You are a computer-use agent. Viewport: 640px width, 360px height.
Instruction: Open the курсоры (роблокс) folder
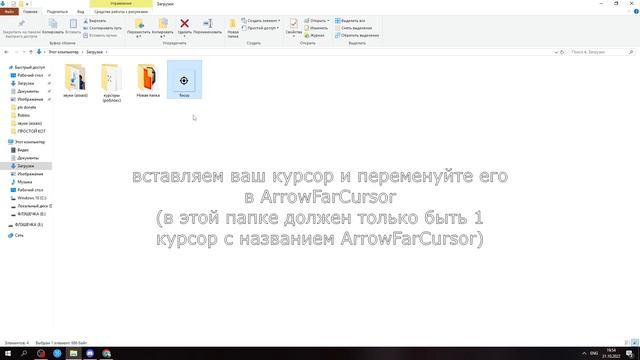(x=111, y=82)
